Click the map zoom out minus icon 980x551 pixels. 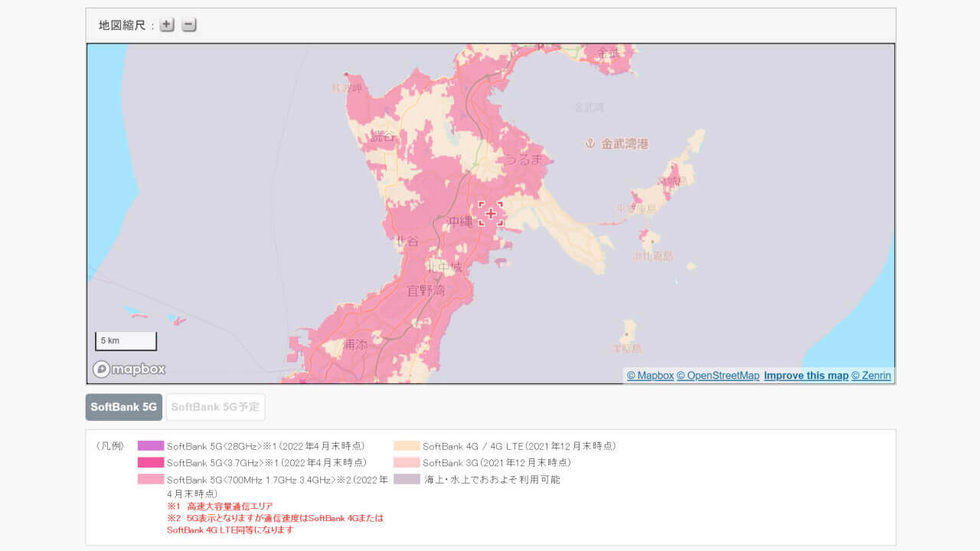188,24
